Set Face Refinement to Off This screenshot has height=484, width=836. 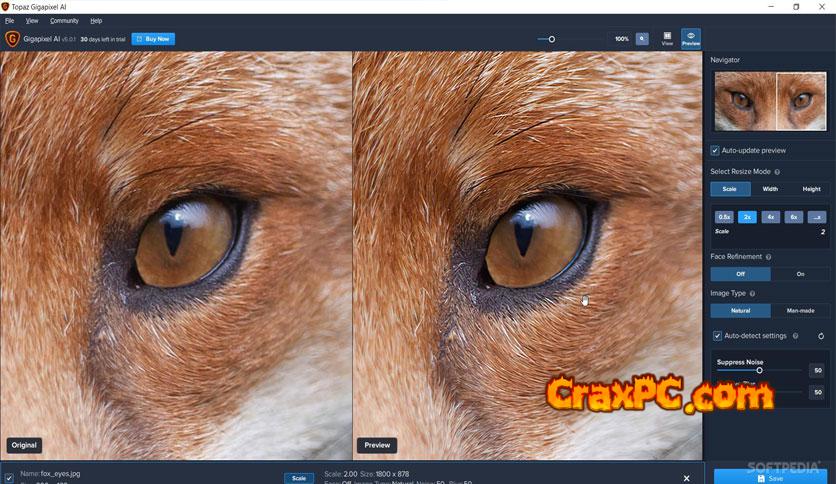(740, 274)
